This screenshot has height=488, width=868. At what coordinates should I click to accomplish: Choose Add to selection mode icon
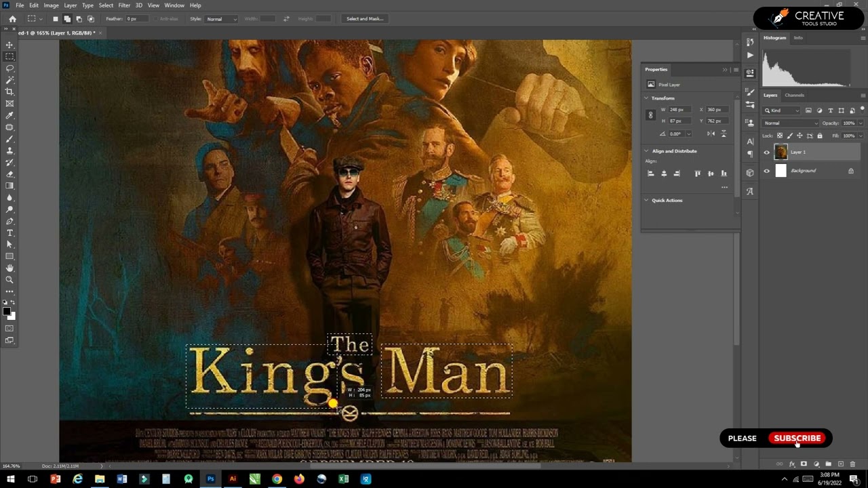coord(67,19)
